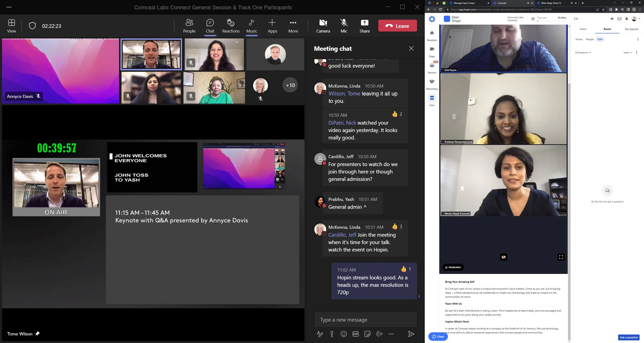This screenshot has height=343, width=644.
Task: Click the Wilson, Tome mention in chat
Action: tap(344, 93)
